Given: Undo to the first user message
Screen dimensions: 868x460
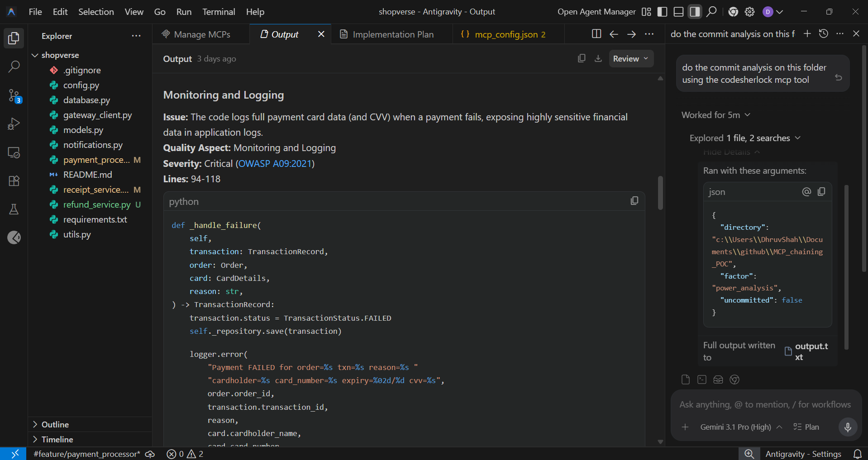Looking at the screenshot, I should pyautogui.click(x=838, y=77).
